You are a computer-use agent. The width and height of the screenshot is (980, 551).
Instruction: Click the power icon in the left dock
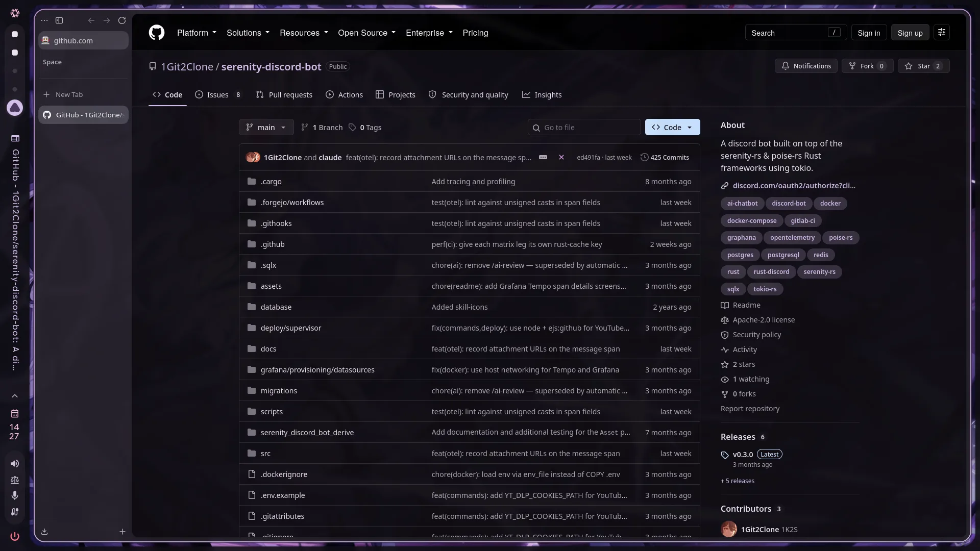pyautogui.click(x=15, y=536)
